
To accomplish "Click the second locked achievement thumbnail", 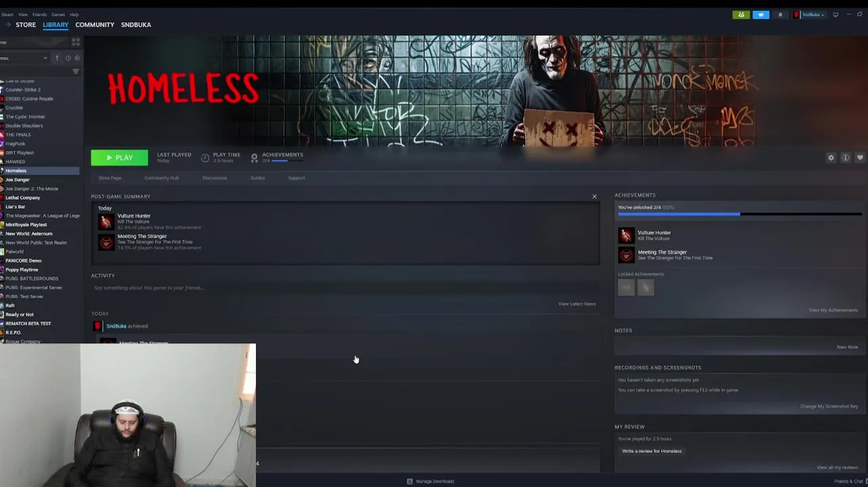I will 645,287.
